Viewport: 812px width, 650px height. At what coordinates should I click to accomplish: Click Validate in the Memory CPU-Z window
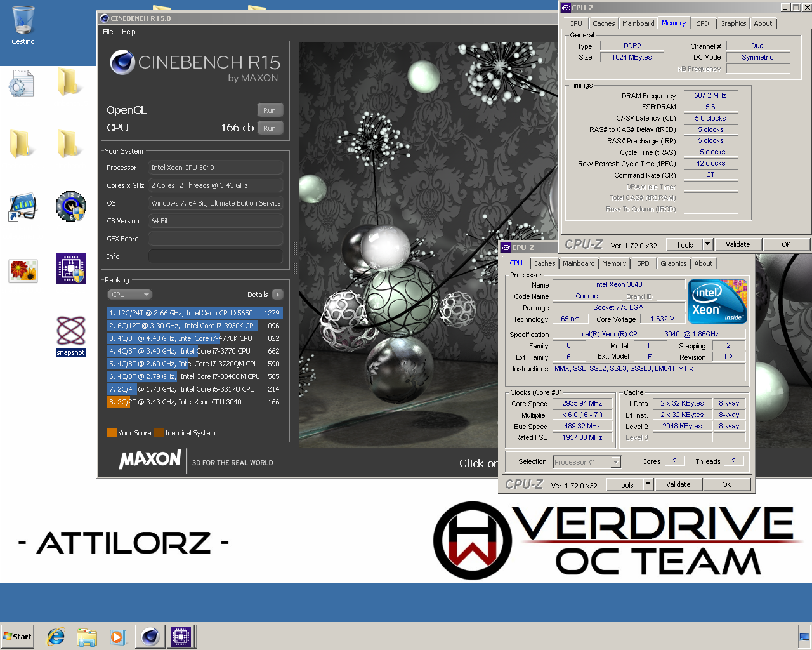click(x=738, y=244)
